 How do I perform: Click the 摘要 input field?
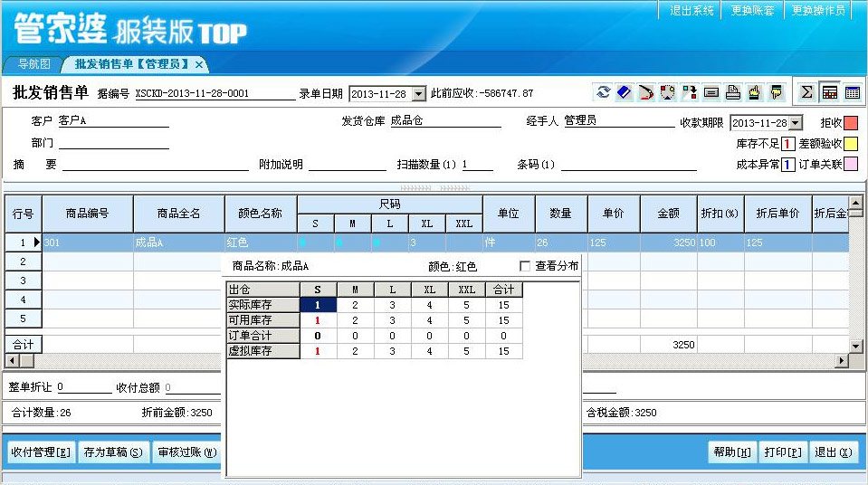click(x=154, y=165)
